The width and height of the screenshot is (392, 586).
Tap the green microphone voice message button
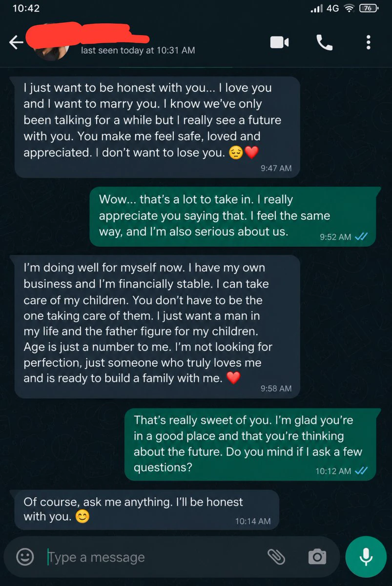pyautogui.click(x=366, y=557)
